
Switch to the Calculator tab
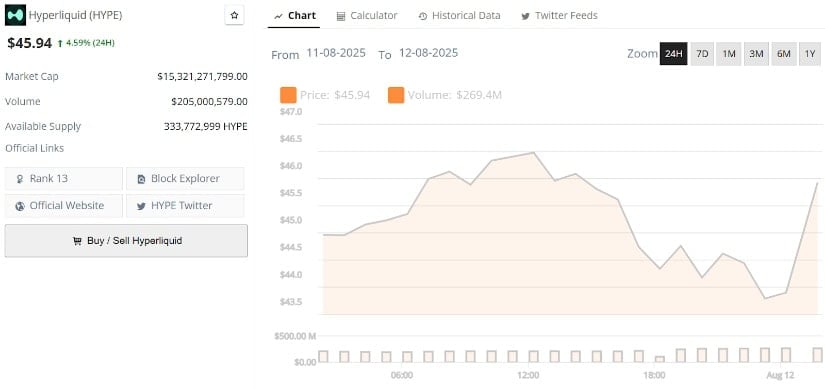367,16
